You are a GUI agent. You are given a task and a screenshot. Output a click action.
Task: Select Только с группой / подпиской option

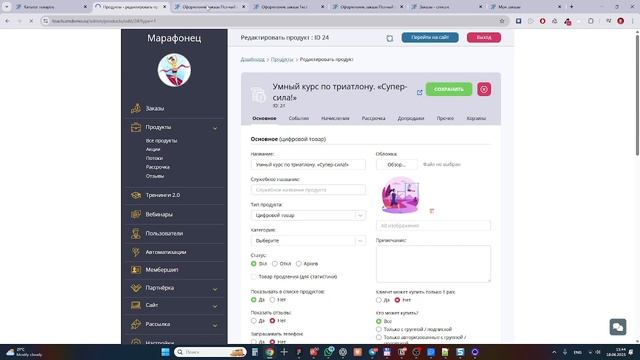[x=378, y=329]
